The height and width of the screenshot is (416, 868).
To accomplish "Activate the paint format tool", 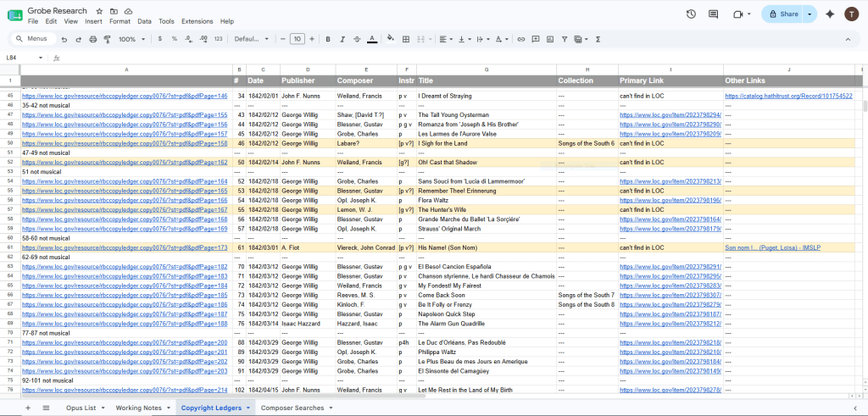I will coord(108,39).
